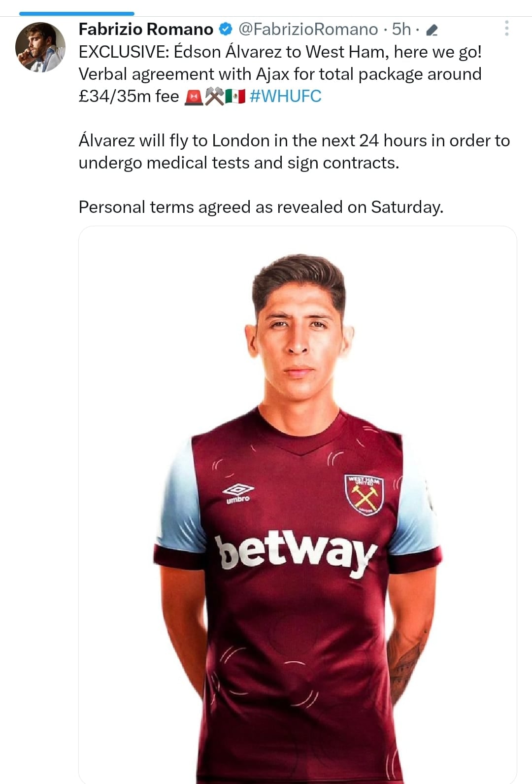Click the crossed hammers emoji

tap(214, 97)
